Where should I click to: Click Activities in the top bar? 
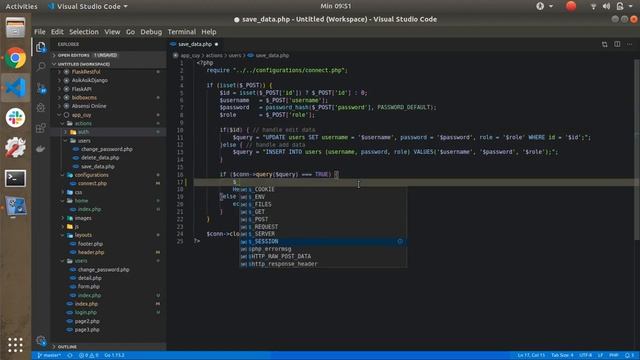[x=21, y=6]
